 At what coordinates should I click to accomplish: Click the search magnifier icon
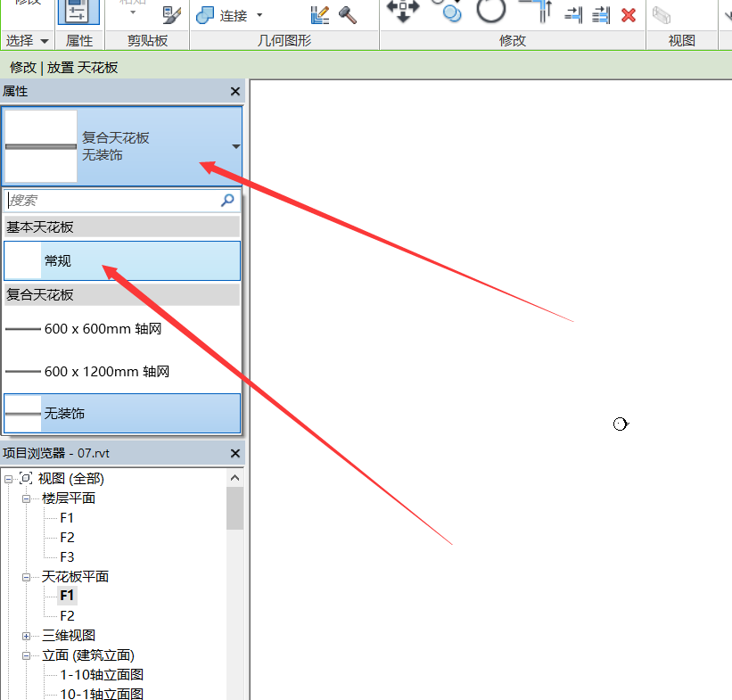click(228, 201)
